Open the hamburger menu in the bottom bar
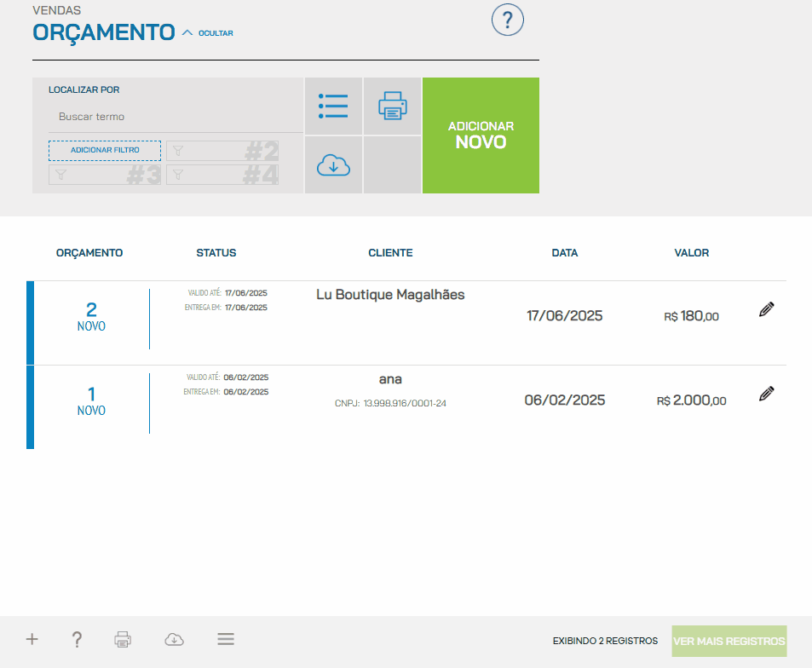Image resolution: width=812 pixels, height=668 pixels. tap(226, 639)
